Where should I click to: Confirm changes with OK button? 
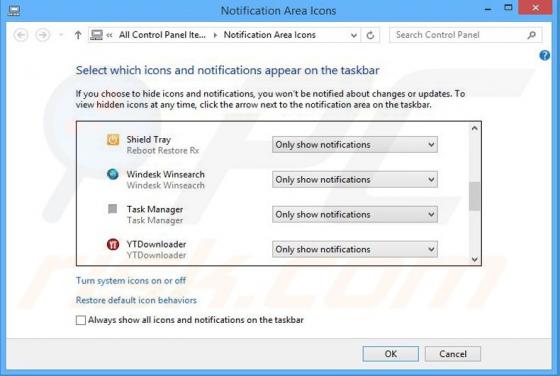point(391,354)
